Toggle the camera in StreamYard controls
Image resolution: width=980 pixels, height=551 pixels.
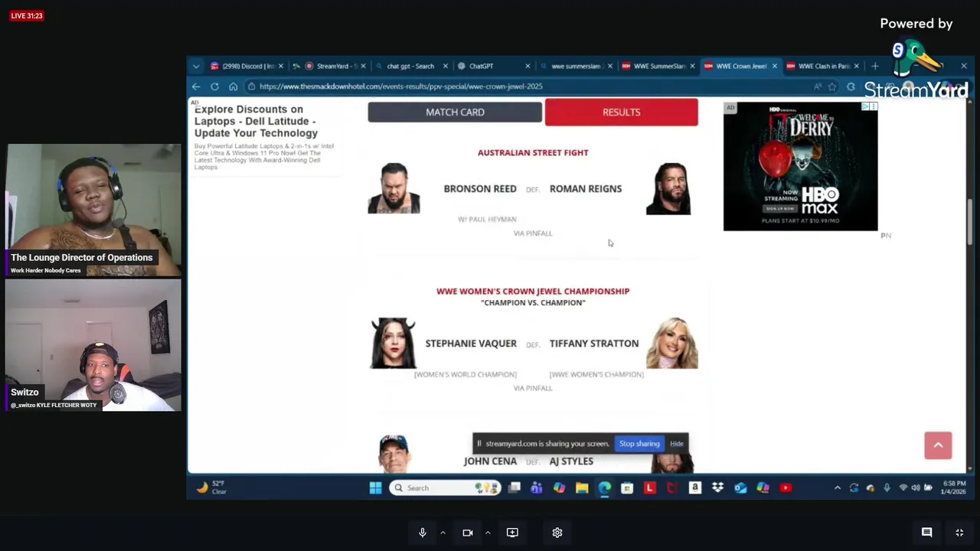[x=468, y=533]
